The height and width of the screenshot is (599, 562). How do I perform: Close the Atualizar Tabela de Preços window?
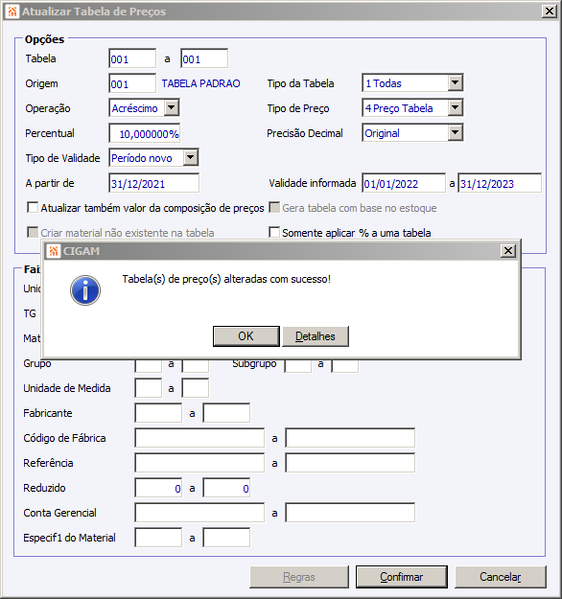point(549,11)
